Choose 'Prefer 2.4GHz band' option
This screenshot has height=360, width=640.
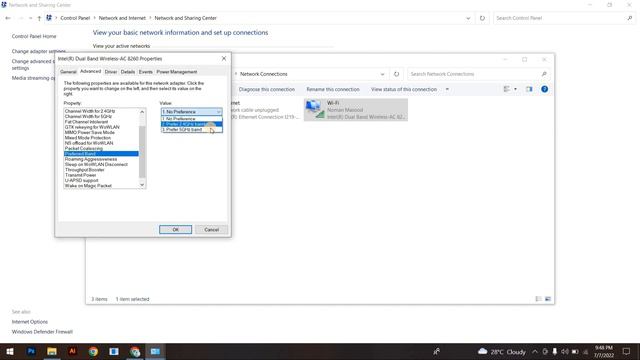tap(191, 124)
